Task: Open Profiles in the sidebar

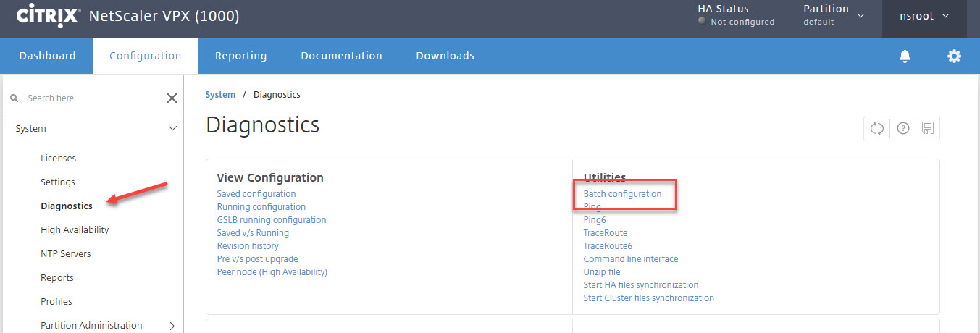Action: [56, 302]
